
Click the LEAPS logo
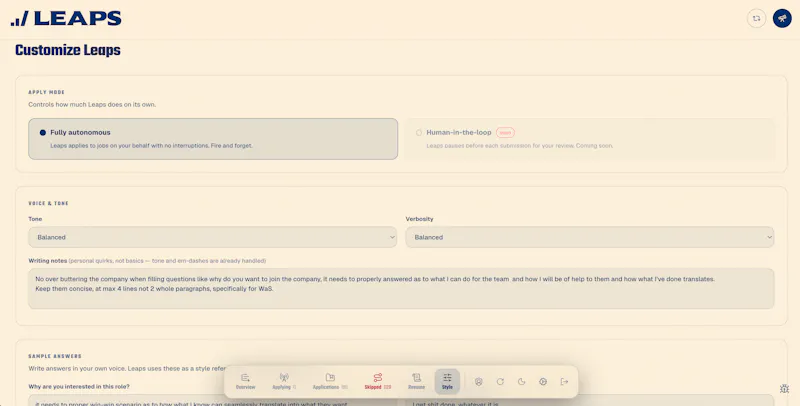66,19
